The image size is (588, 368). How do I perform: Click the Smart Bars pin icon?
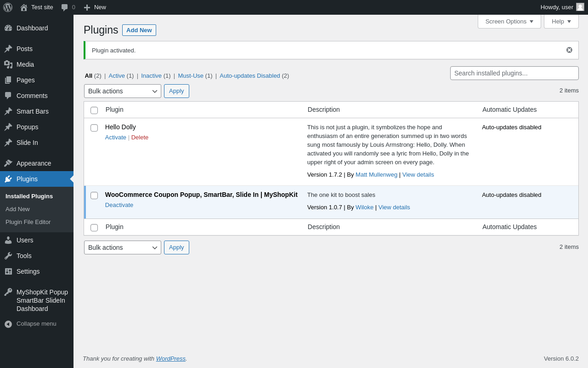click(8, 111)
